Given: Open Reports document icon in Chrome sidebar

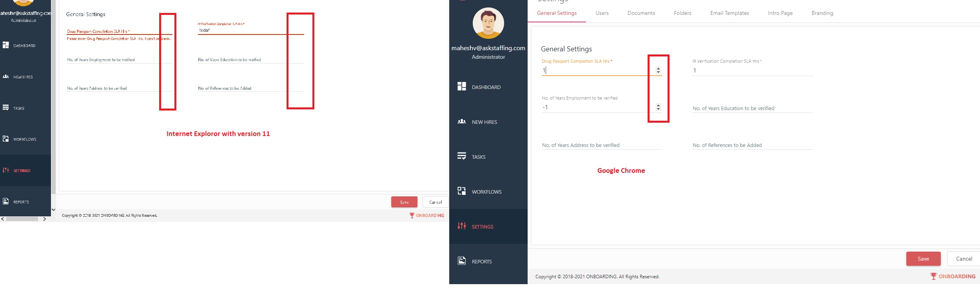Looking at the screenshot, I should pos(462,261).
